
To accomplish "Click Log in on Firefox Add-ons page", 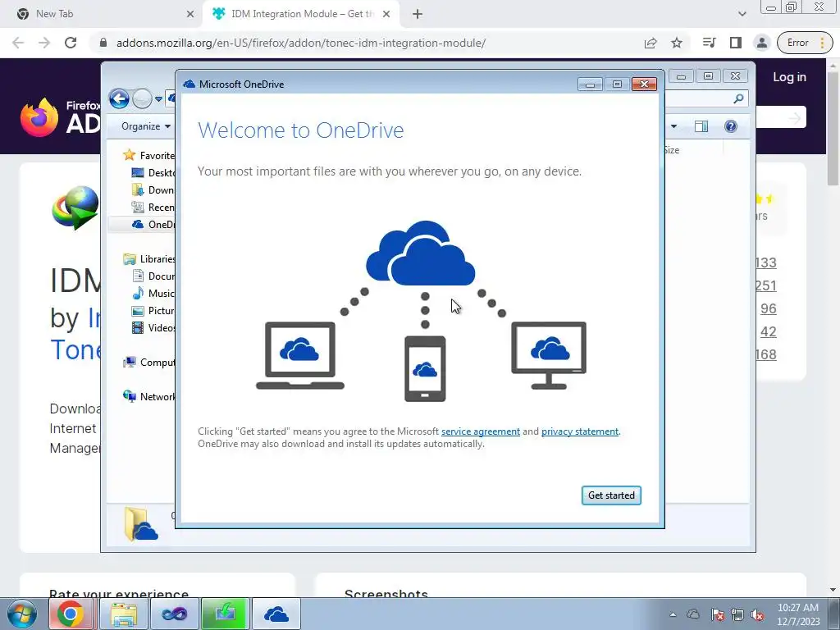I will [789, 77].
